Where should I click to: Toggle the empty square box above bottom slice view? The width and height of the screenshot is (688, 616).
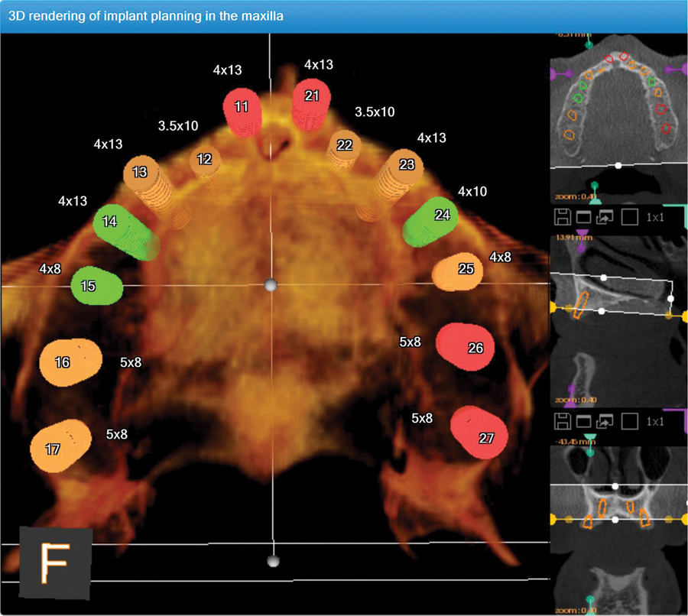click(629, 421)
